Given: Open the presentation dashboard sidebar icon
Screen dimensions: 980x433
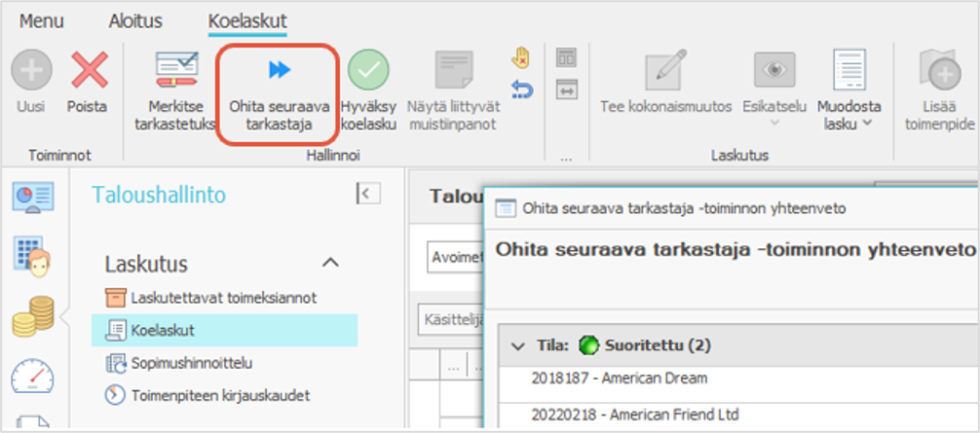Looking at the screenshot, I should [33, 198].
